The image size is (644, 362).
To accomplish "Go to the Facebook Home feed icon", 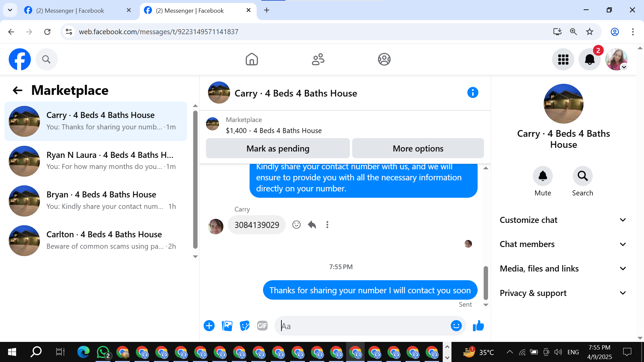I will [x=252, y=59].
